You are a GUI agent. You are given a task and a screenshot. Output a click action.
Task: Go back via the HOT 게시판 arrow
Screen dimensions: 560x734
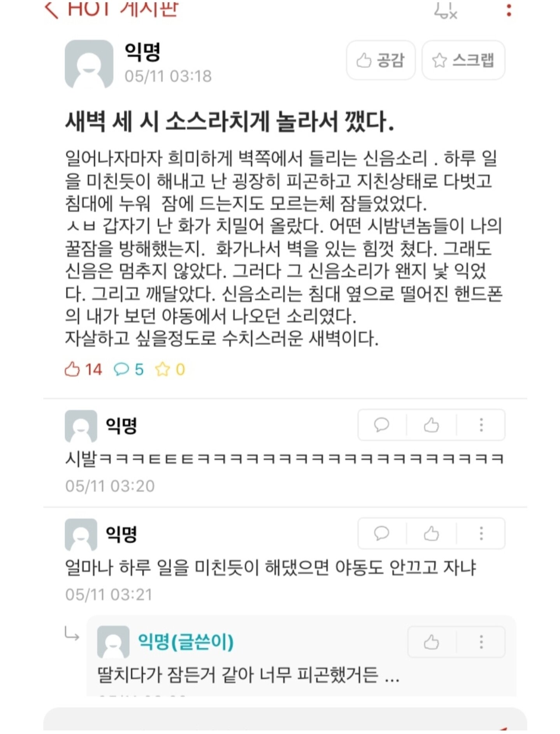(51, 9)
